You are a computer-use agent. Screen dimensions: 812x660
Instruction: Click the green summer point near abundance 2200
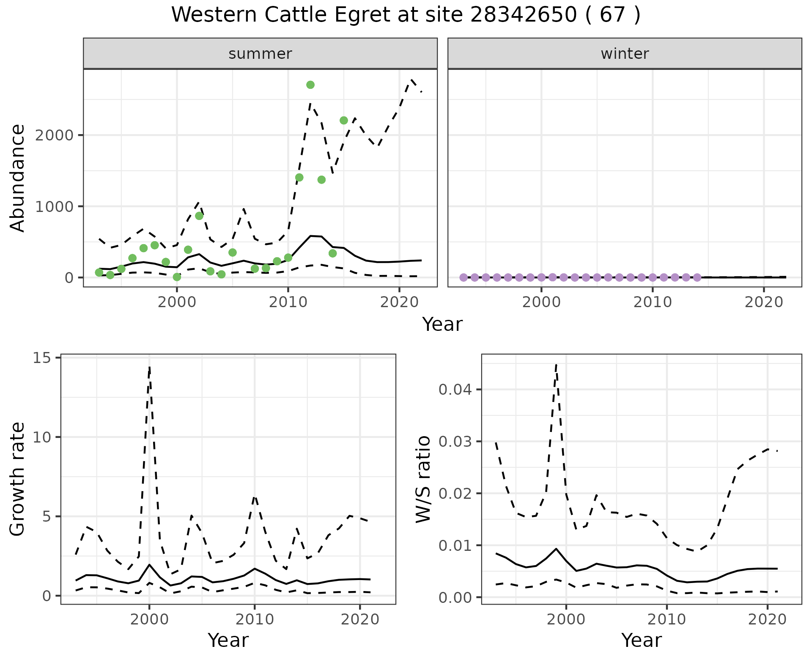(343, 121)
